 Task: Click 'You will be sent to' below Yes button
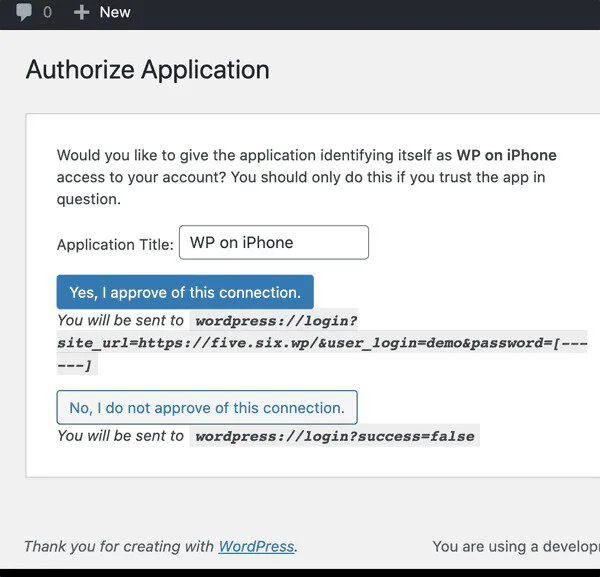click(121, 320)
